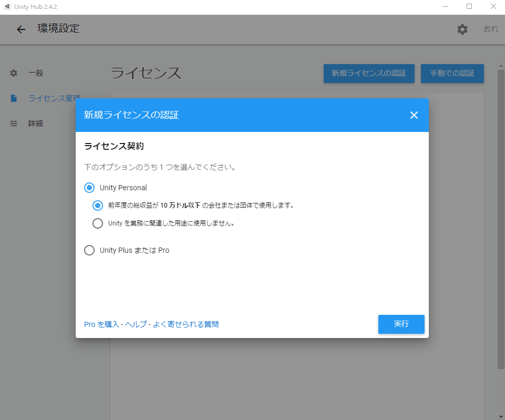The width and height of the screenshot is (505, 420).
Task: Click the vertical scrollbar on right
Action: [501, 219]
